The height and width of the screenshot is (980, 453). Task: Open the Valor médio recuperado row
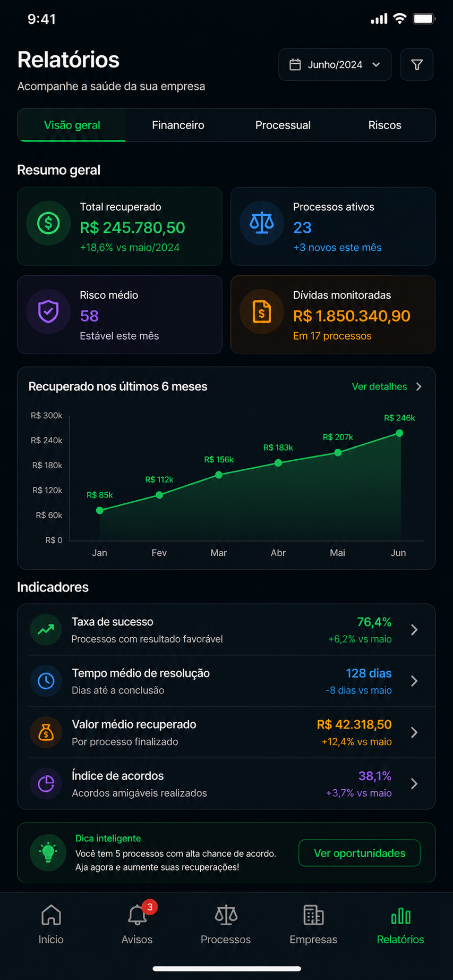point(226,732)
